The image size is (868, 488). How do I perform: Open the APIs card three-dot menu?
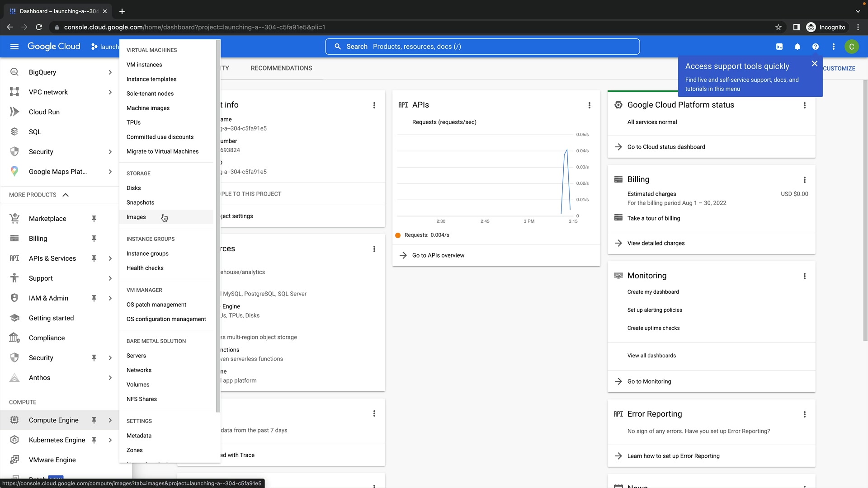(590, 105)
